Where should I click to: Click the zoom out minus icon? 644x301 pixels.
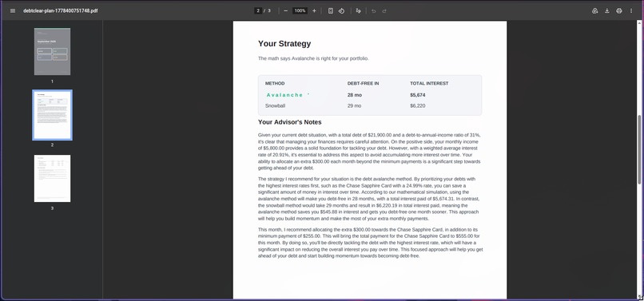tap(285, 10)
